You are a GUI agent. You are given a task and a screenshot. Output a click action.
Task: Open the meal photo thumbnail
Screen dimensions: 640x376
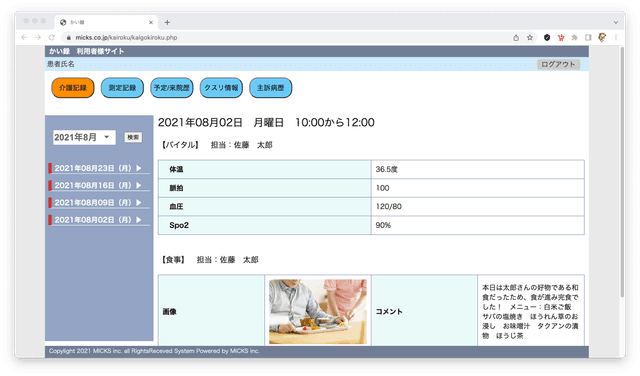click(x=318, y=311)
